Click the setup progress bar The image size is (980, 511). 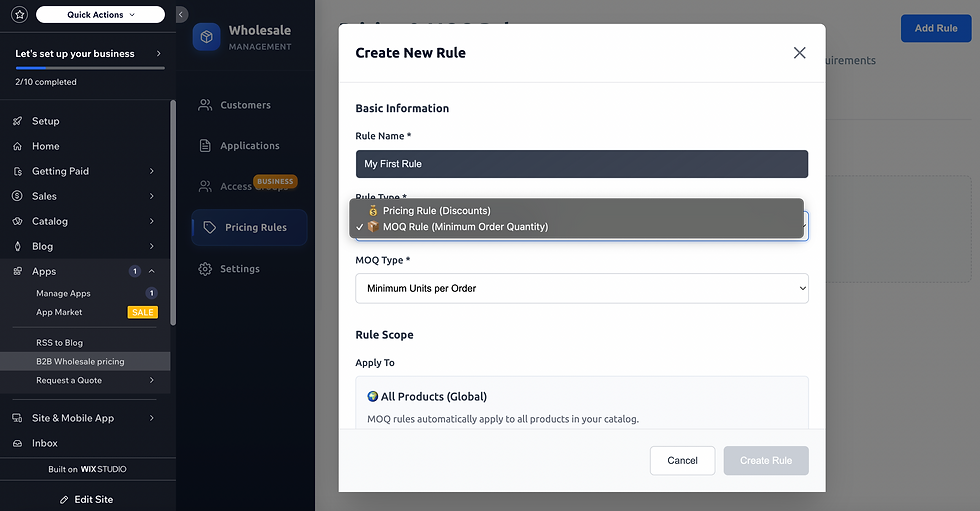[90, 68]
